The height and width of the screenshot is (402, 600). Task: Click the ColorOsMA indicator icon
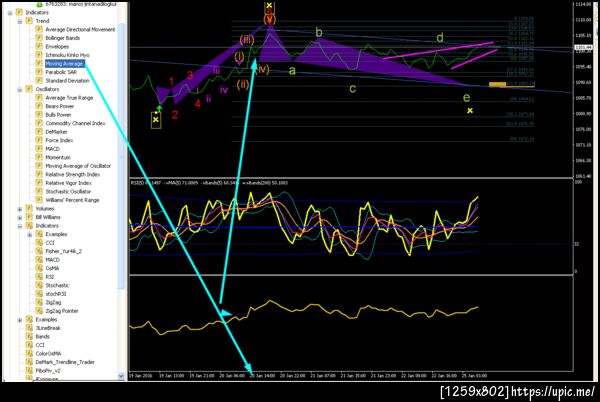point(29,353)
